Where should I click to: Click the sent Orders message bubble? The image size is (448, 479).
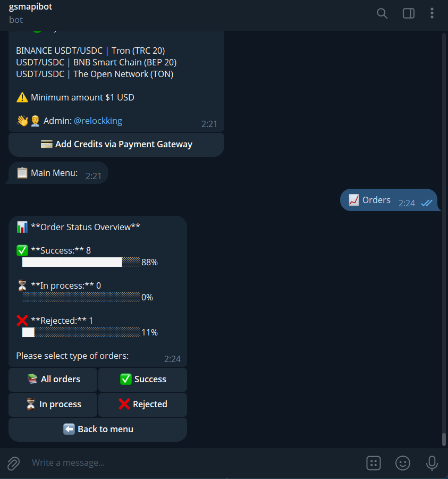tap(389, 200)
